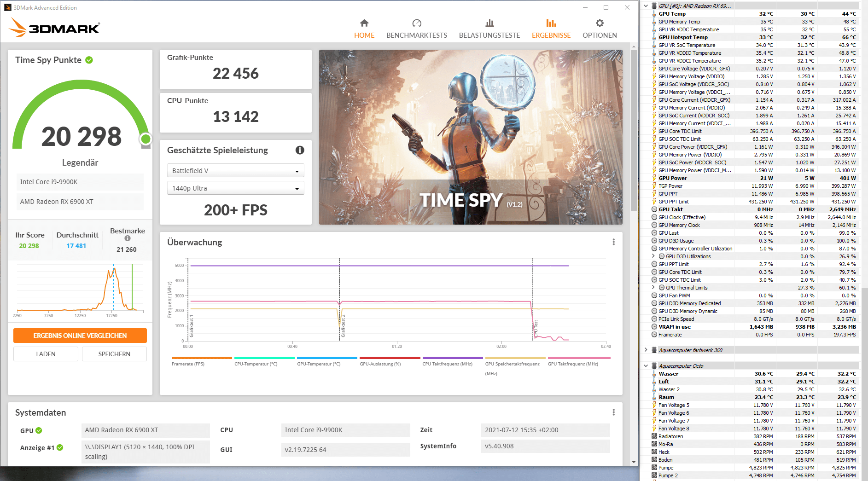
Task: Click Ergebnis Online Vergleichen button
Action: pos(80,336)
